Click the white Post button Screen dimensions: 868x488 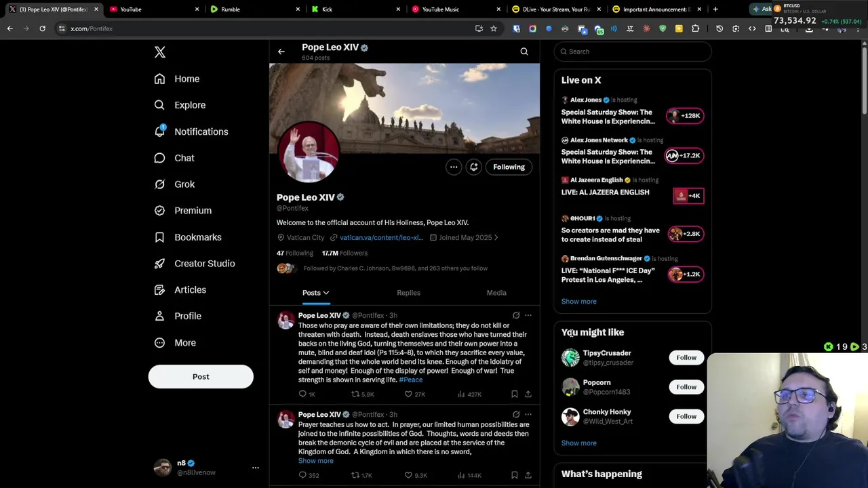[201, 377]
